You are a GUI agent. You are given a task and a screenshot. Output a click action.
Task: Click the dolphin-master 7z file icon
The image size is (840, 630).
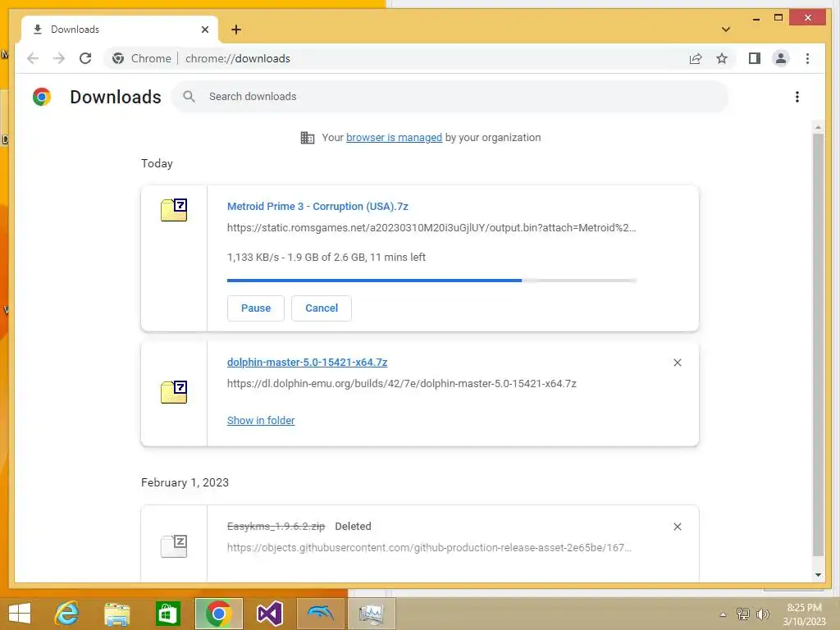pos(174,391)
